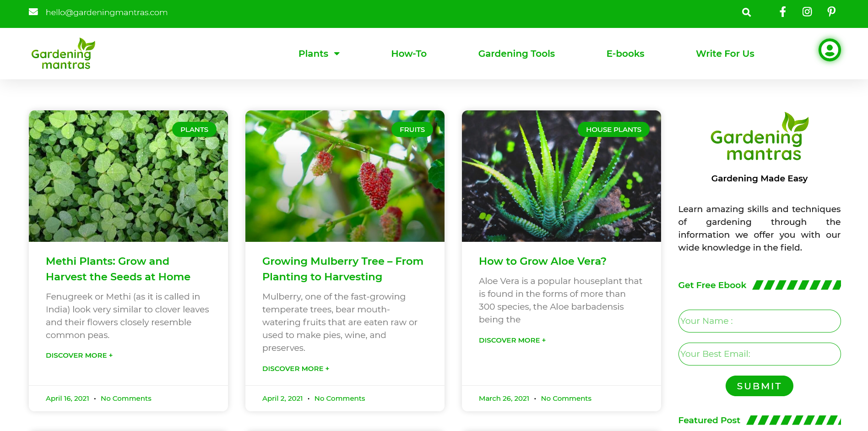Open Methi Plants article title link
Screen dimensions: 868x431
point(118,269)
